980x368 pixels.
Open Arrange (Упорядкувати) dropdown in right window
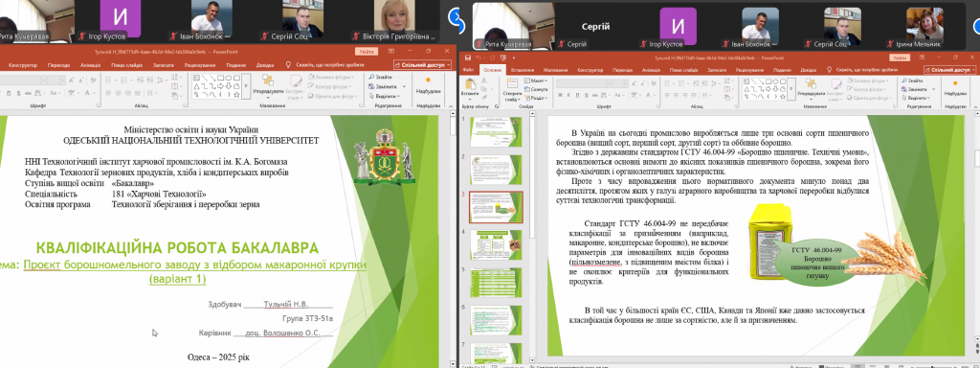(x=812, y=88)
